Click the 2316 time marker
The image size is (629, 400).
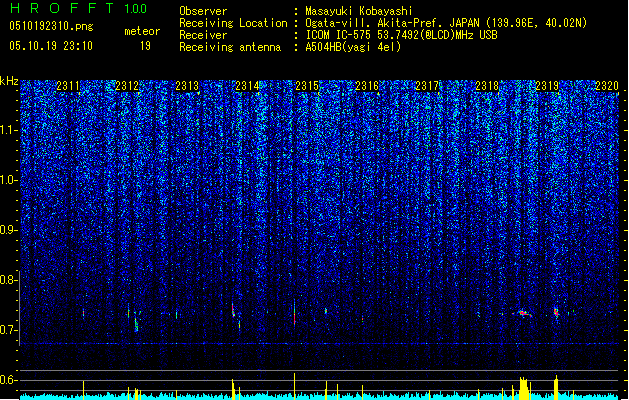[367, 86]
